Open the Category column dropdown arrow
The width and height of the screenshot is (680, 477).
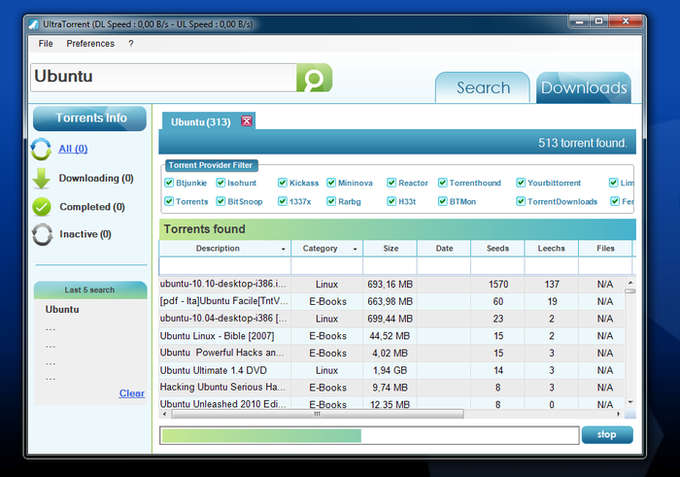(355, 249)
